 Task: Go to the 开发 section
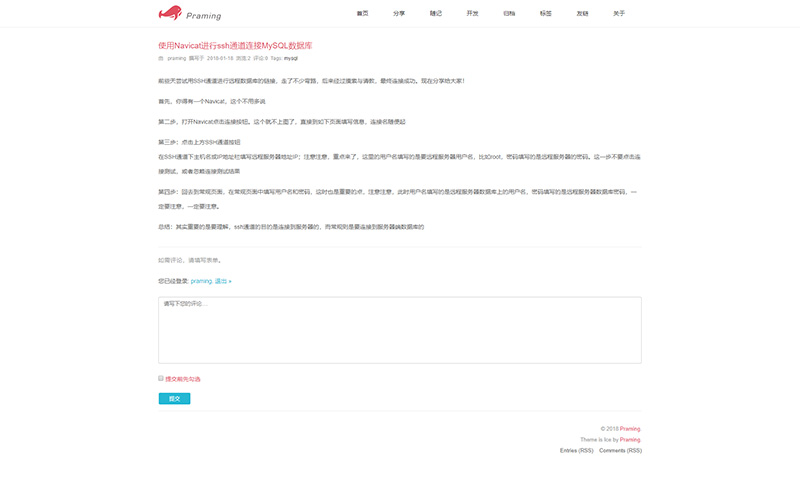[472, 13]
